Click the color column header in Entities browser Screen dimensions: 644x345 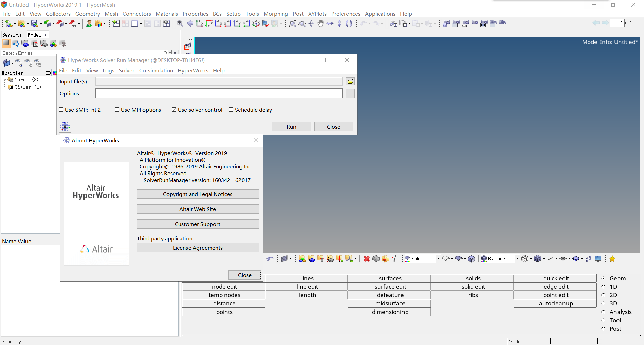coord(55,73)
